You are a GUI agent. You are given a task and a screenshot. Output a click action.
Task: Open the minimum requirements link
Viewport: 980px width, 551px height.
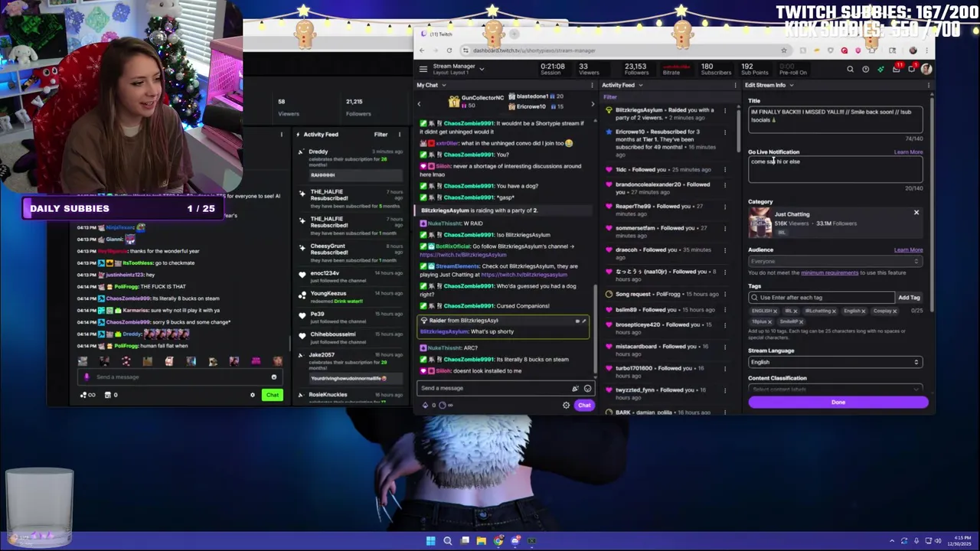coord(829,272)
